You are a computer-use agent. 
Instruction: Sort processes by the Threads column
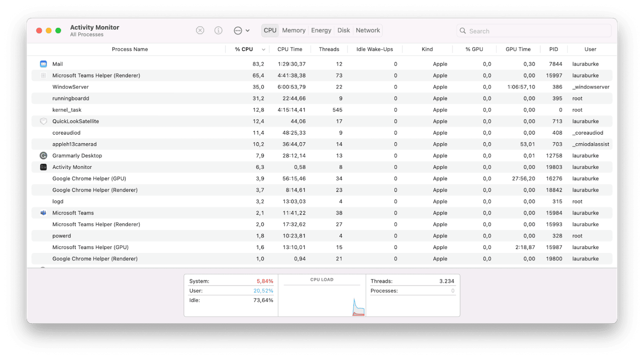pos(329,49)
